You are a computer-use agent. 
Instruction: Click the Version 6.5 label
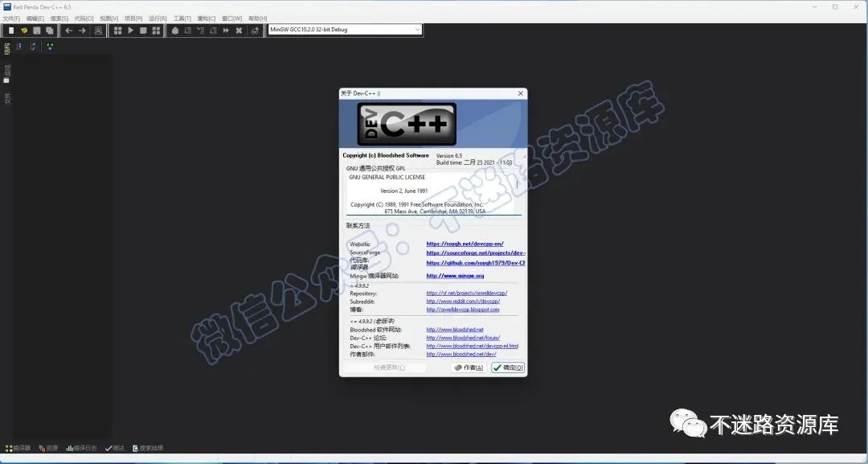tap(449, 155)
